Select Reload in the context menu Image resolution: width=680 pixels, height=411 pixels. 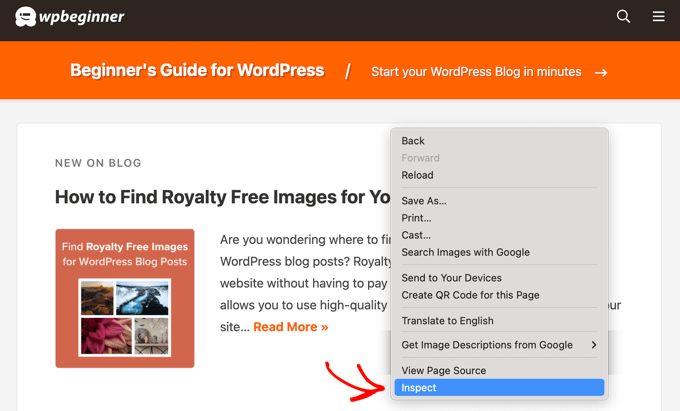pos(499,175)
